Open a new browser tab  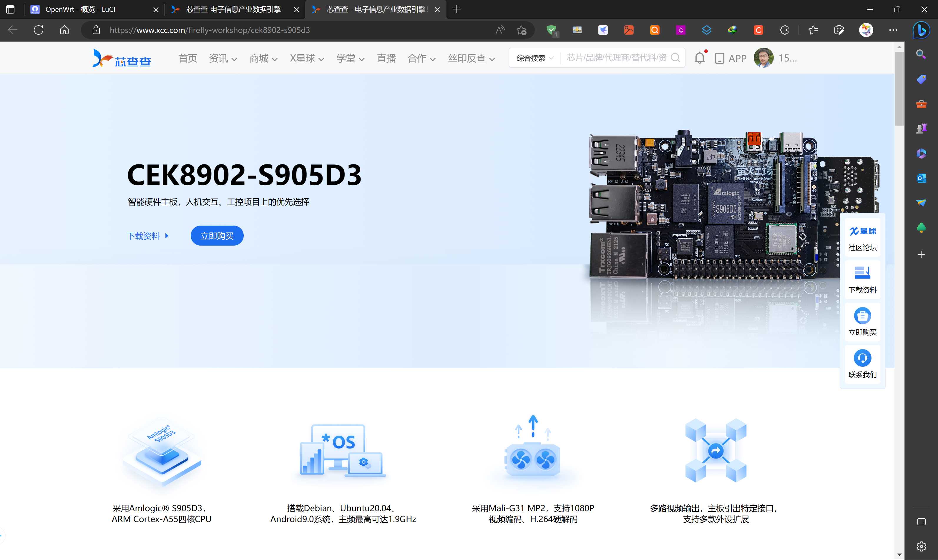pos(456,9)
